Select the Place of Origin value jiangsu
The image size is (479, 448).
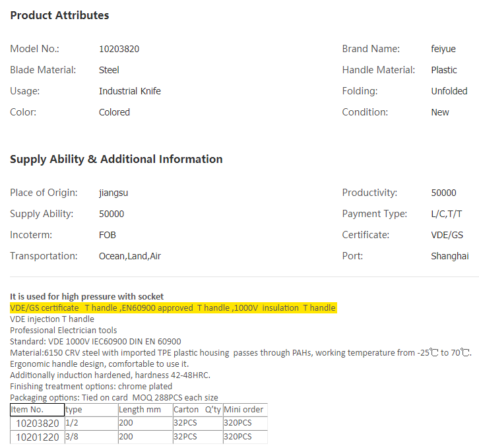tap(114, 193)
